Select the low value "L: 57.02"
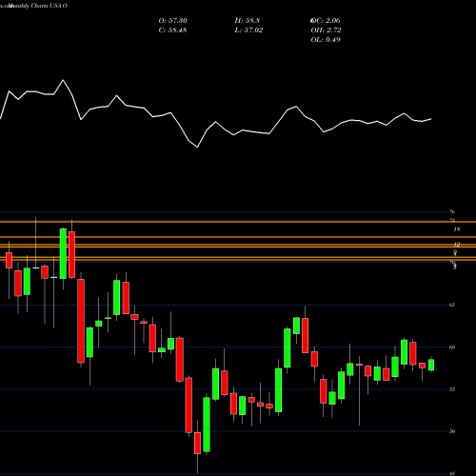Image resolution: width=476 pixels, height=476 pixels. point(248,30)
